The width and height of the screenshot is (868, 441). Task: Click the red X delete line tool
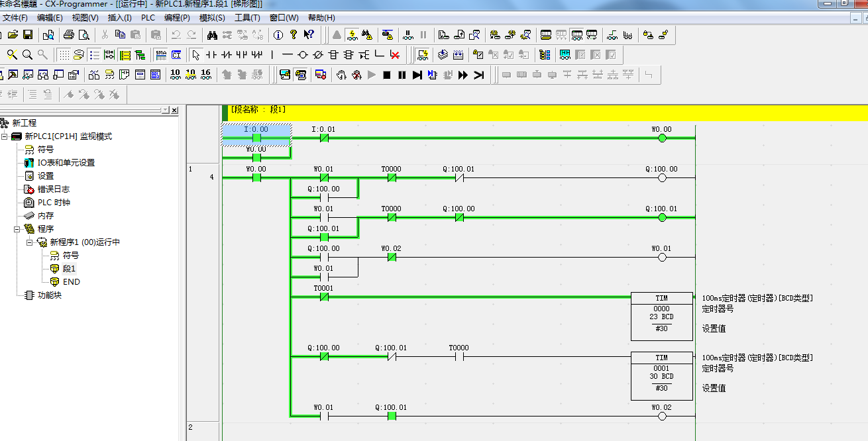(395, 55)
